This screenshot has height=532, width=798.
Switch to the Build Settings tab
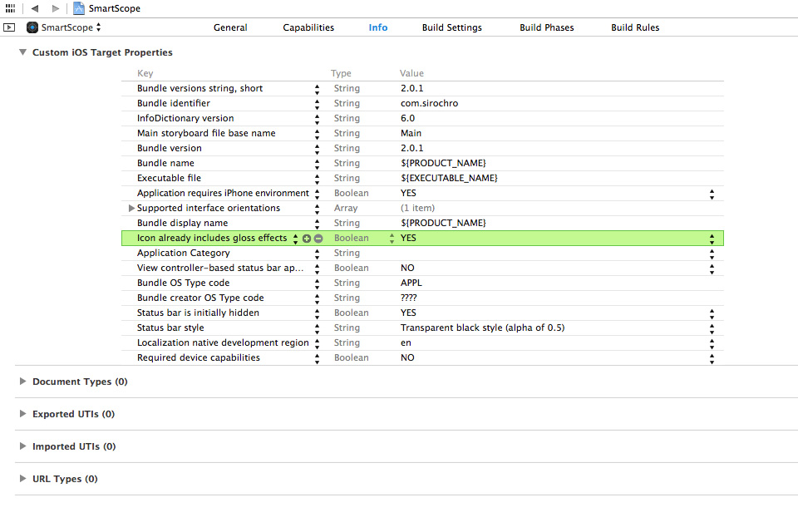click(x=451, y=27)
